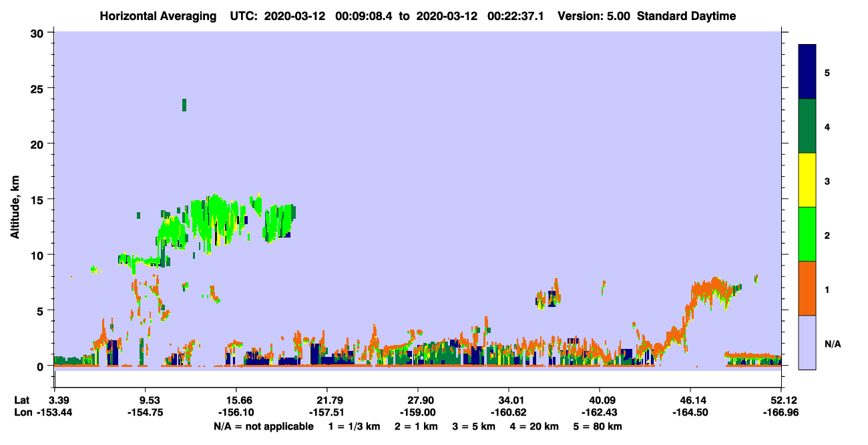Click the isolated green feature near 23 km altitude

[184, 105]
